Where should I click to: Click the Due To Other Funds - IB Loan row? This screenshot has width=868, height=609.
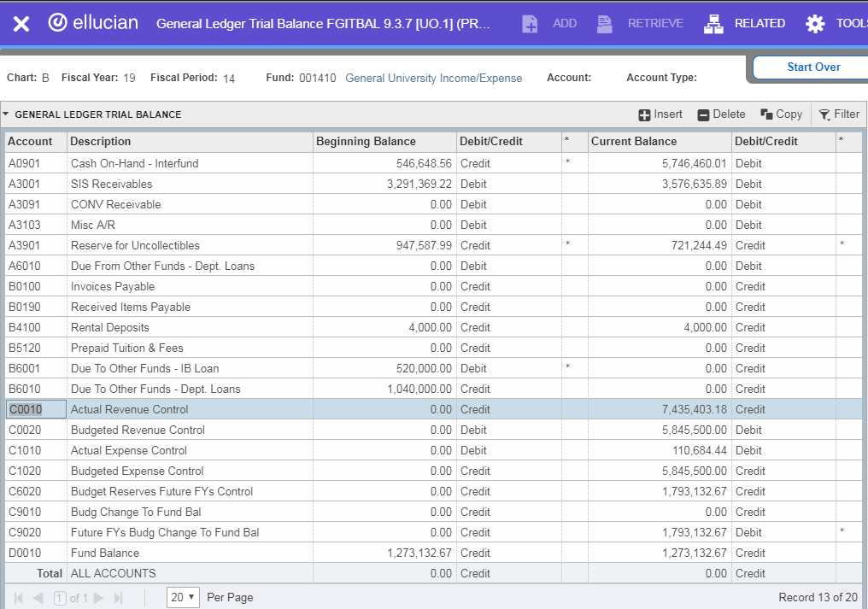433,368
